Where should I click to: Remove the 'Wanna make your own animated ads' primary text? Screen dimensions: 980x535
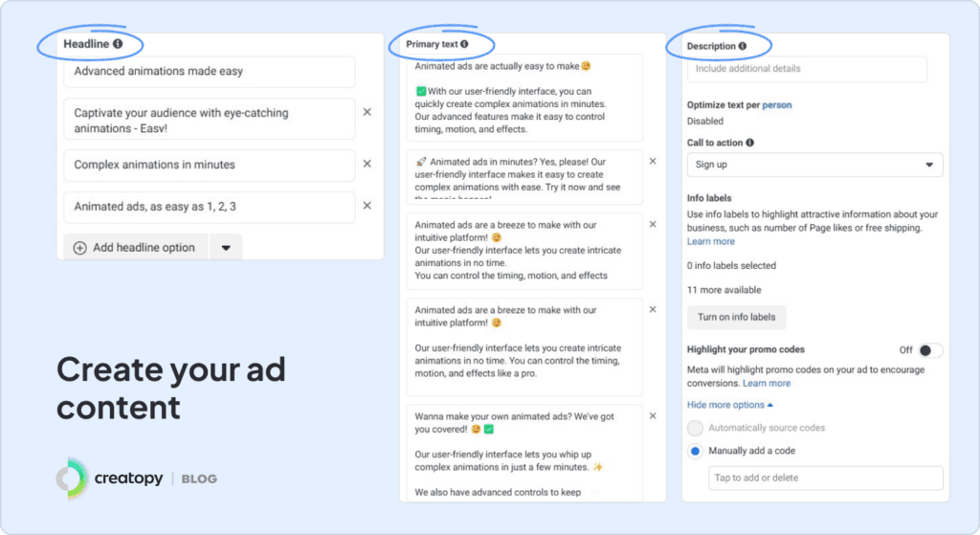click(653, 416)
